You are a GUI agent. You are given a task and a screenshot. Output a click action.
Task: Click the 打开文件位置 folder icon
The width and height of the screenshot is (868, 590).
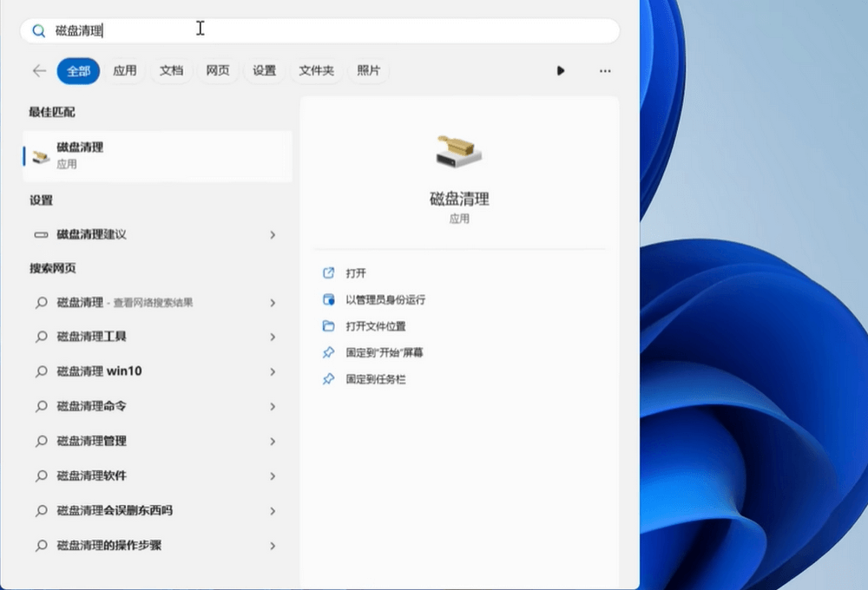[328, 326]
